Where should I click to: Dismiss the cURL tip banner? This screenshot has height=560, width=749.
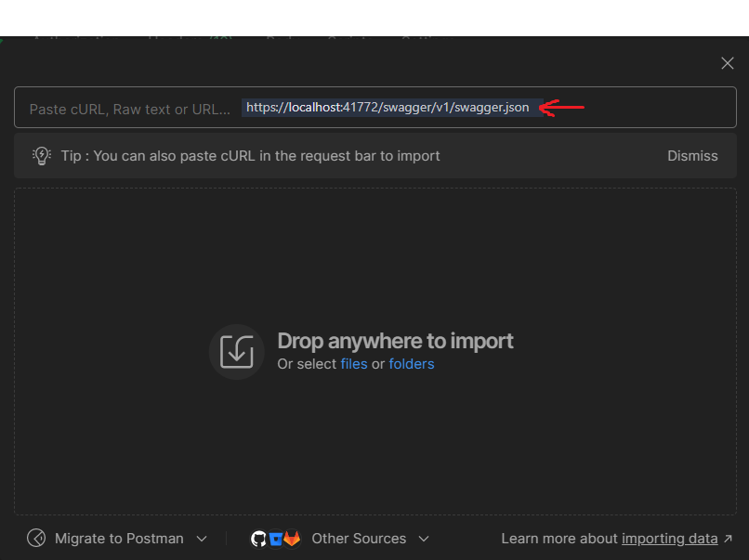click(691, 156)
